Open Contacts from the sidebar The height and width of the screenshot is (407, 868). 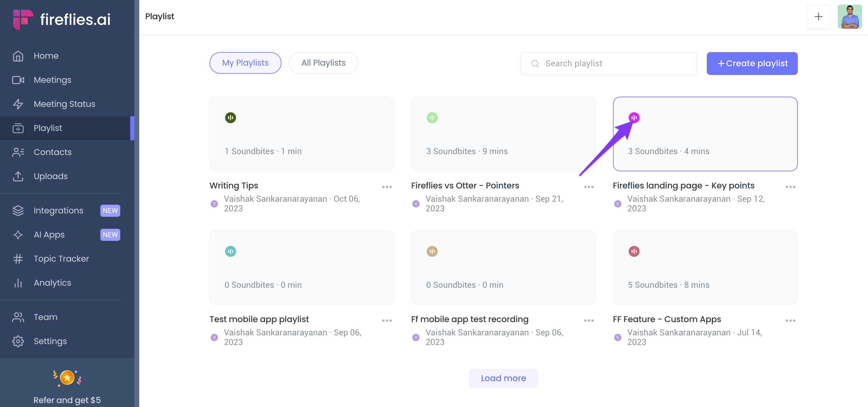[x=67, y=152]
